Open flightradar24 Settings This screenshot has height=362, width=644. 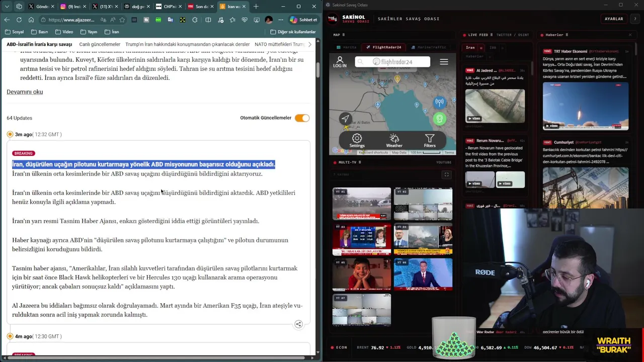click(x=357, y=140)
